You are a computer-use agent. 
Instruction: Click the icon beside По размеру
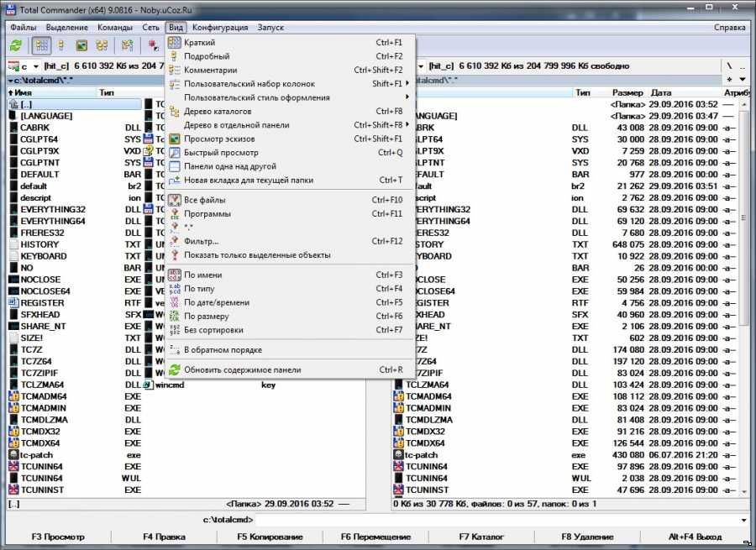coord(175,317)
